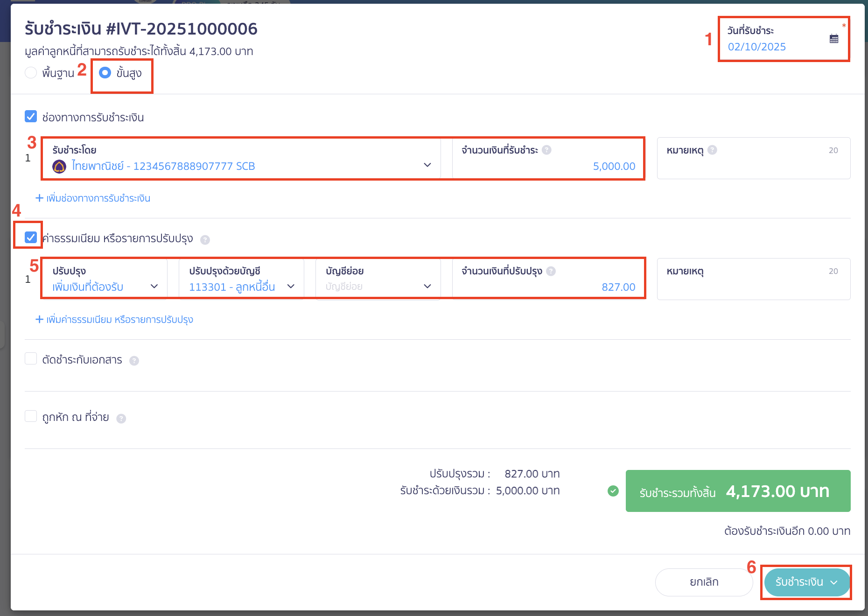Select the พื้นฐาน basic mode radio button
Viewport: 868px width, 616px height.
(31, 73)
